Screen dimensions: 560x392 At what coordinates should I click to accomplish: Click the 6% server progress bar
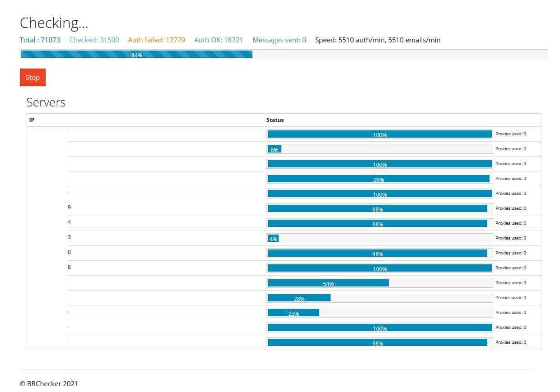click(x=275, y=148)
